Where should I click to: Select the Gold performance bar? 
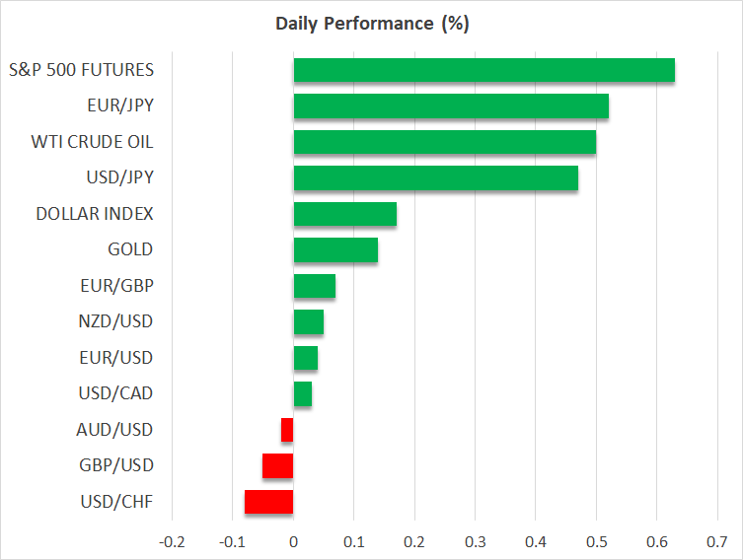(x=335, y=250)
